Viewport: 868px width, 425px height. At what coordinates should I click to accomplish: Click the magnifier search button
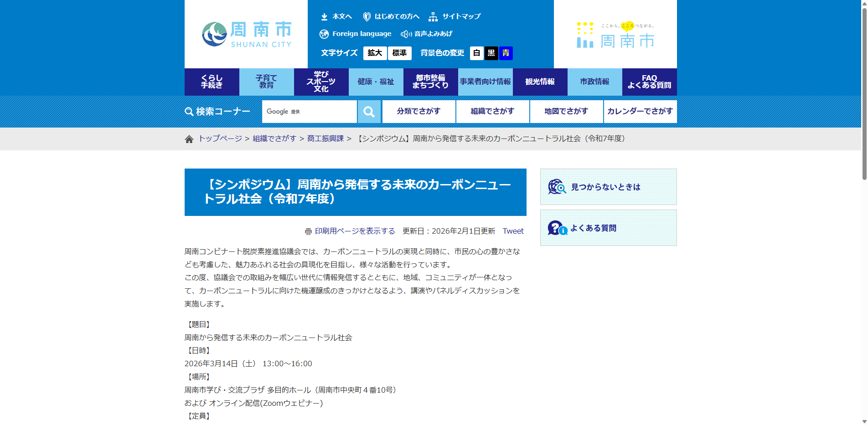(x=369, y=112)
